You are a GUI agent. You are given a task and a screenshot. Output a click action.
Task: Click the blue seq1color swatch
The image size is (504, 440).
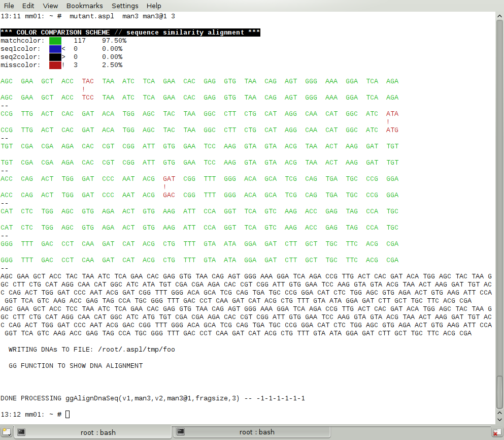tap(55, 49)
